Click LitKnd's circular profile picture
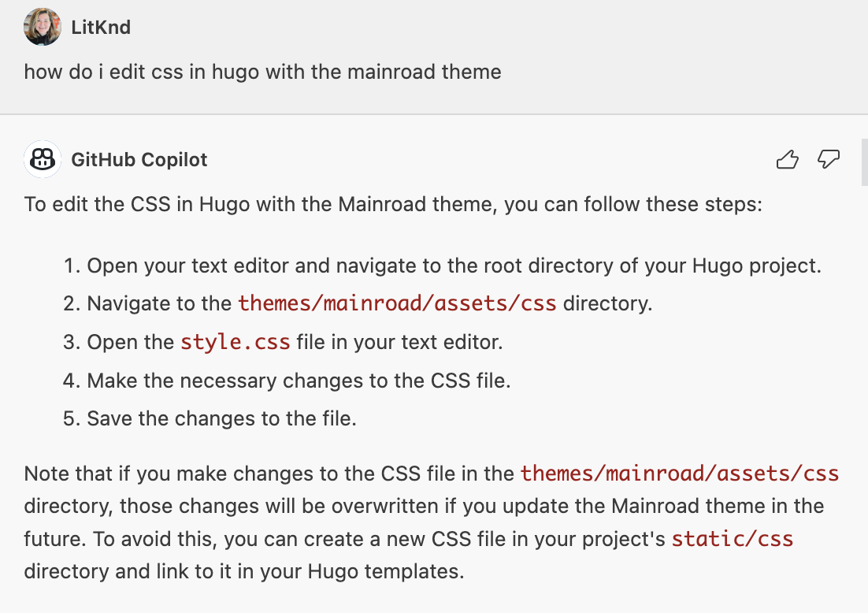The height and width of the screenshot is (613, 868). 42,26
